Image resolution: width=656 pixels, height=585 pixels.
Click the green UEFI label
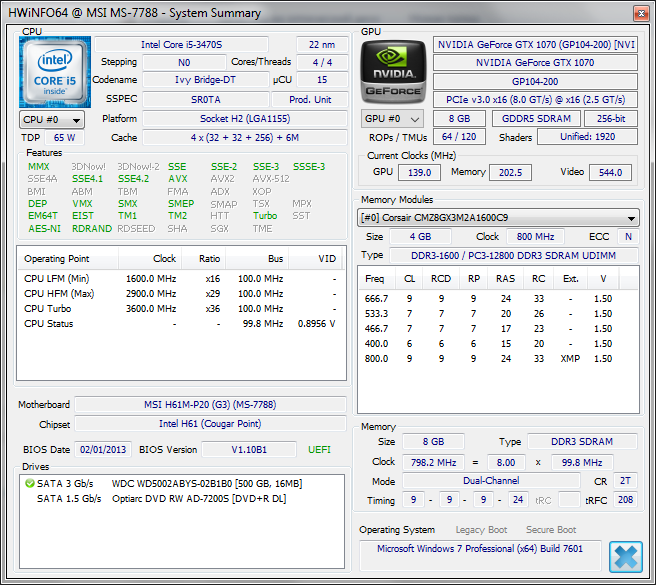coord(319,450)
